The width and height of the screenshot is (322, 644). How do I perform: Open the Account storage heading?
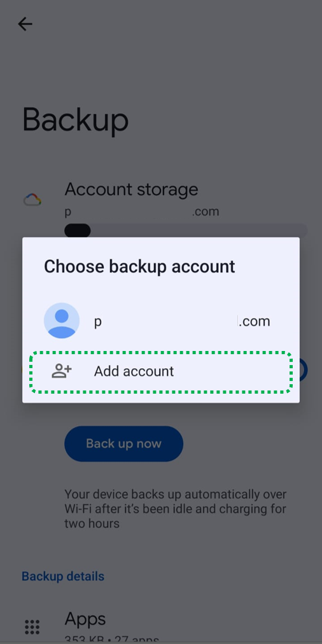point(131,189)
